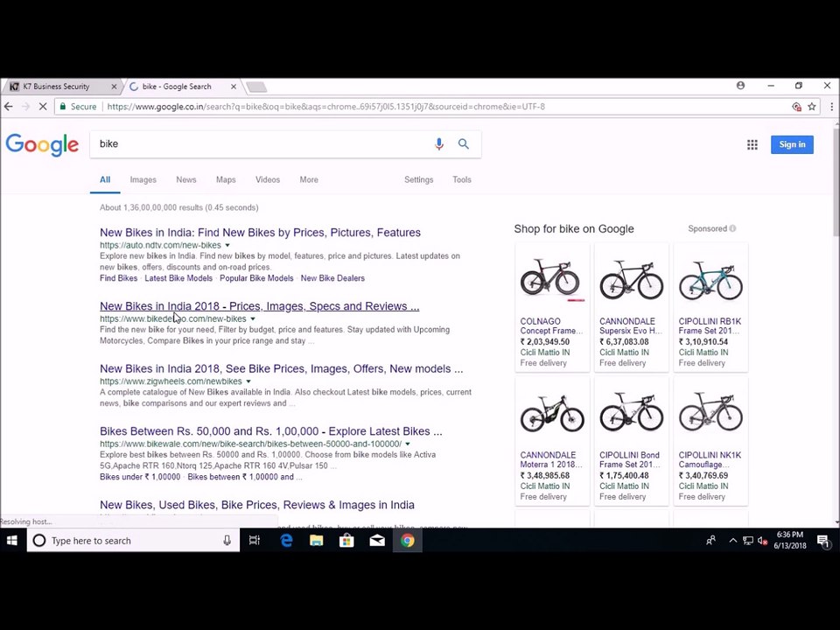This screenshot has height=630, width=840.
Task: Stop loading the page
Action: [43, 107]
